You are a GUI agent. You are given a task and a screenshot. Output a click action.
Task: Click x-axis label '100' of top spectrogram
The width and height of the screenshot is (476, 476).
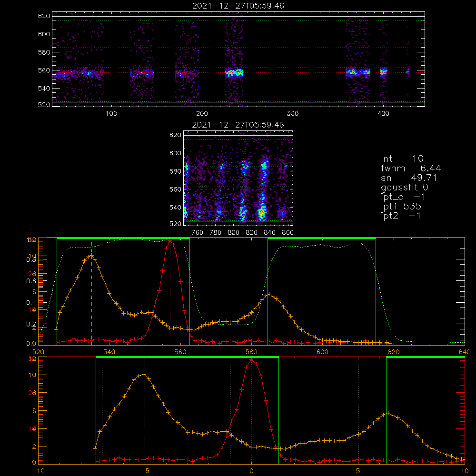point(111,114)
